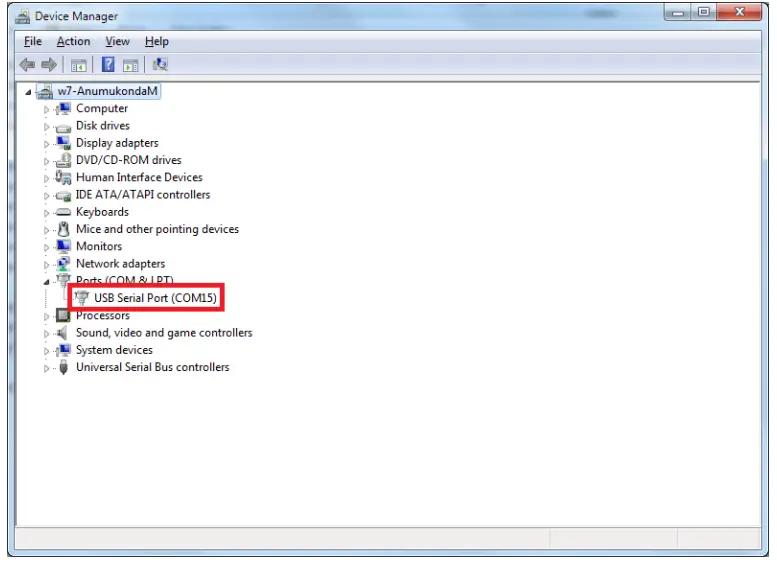Click the Display adapters icon

[63, 143]
